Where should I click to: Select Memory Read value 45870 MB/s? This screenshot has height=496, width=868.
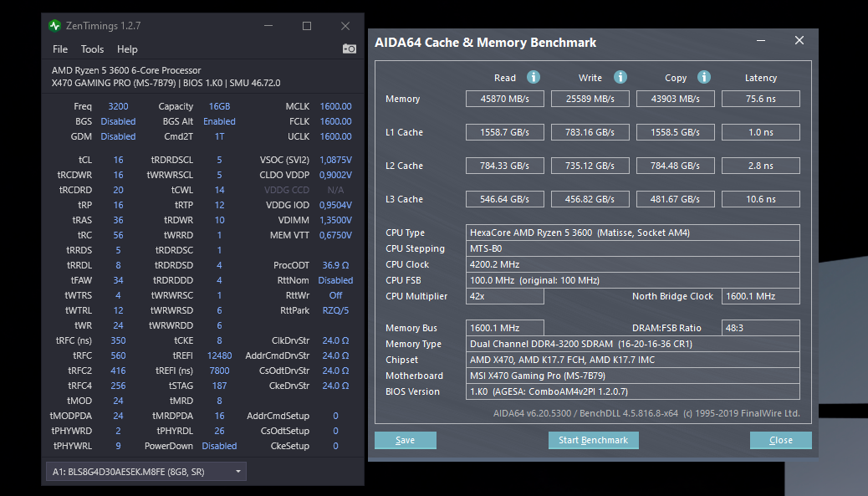[x=505, y=99]
